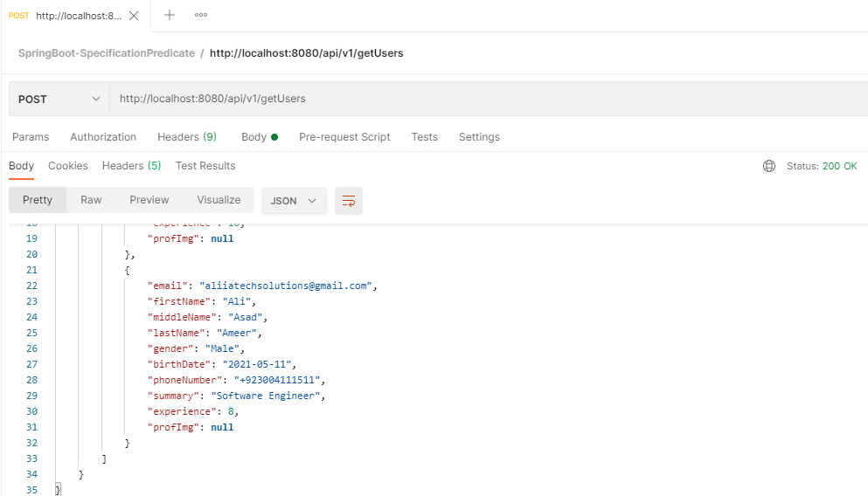
Task: Click line number 33 in the gutter
Action: coord(31,458)
